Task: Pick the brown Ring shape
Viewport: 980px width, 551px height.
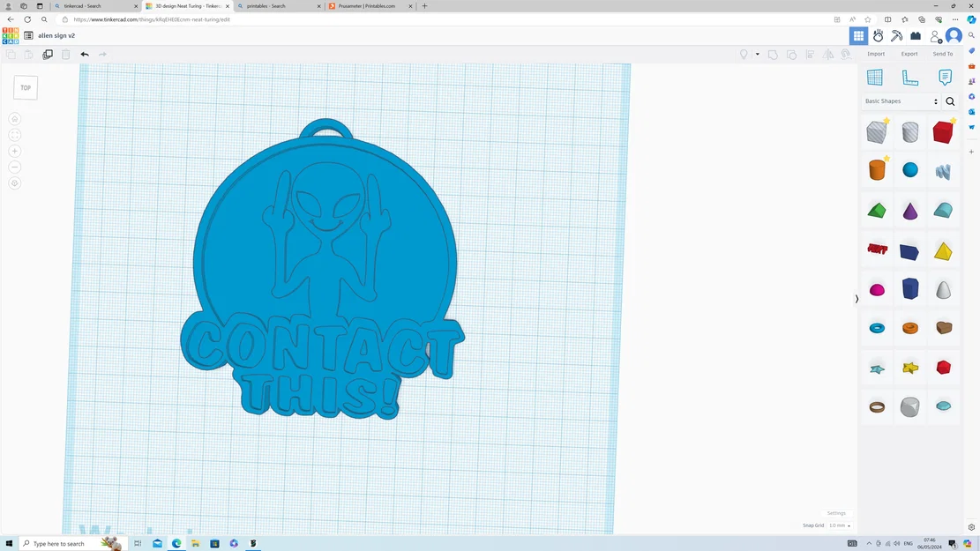Action: point(877,407)
